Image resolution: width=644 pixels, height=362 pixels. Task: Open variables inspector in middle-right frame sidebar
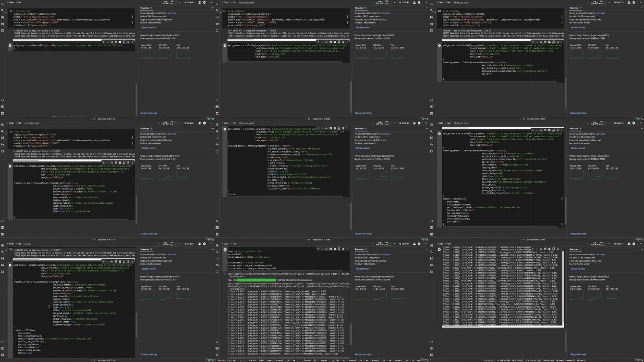431,138
